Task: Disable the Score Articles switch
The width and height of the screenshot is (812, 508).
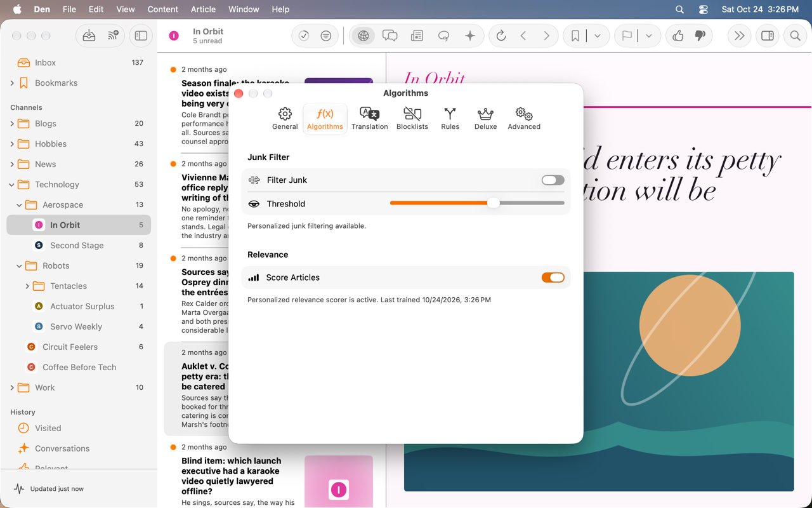Action: (553, 277)
